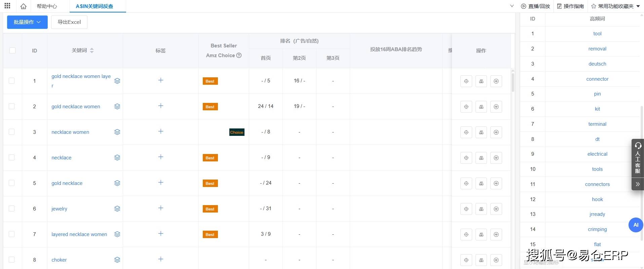Image resolution: width=644 pixels, height=269 pixels.
Task: Click the 导出Excel button
Action: pyautogui.click(x=69, y=22)
